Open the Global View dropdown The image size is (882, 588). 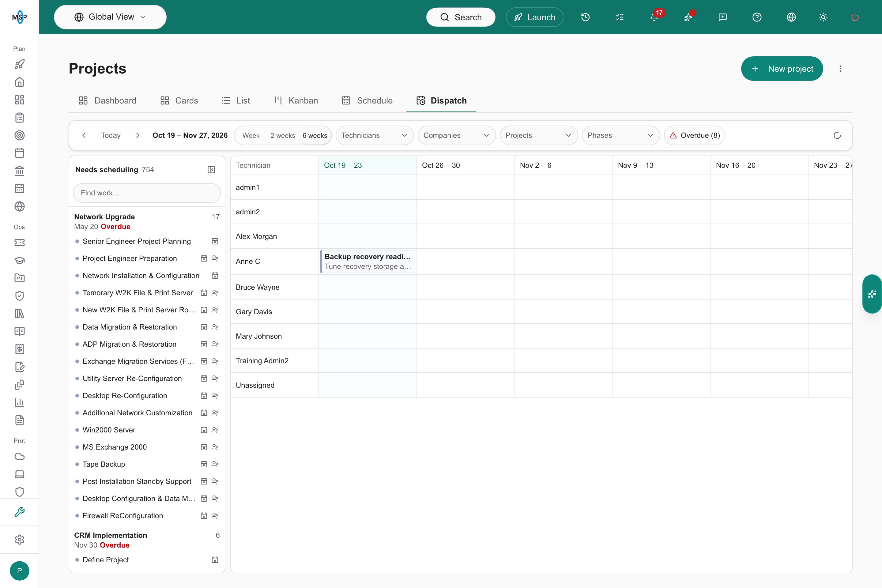[x=110, y=17]
